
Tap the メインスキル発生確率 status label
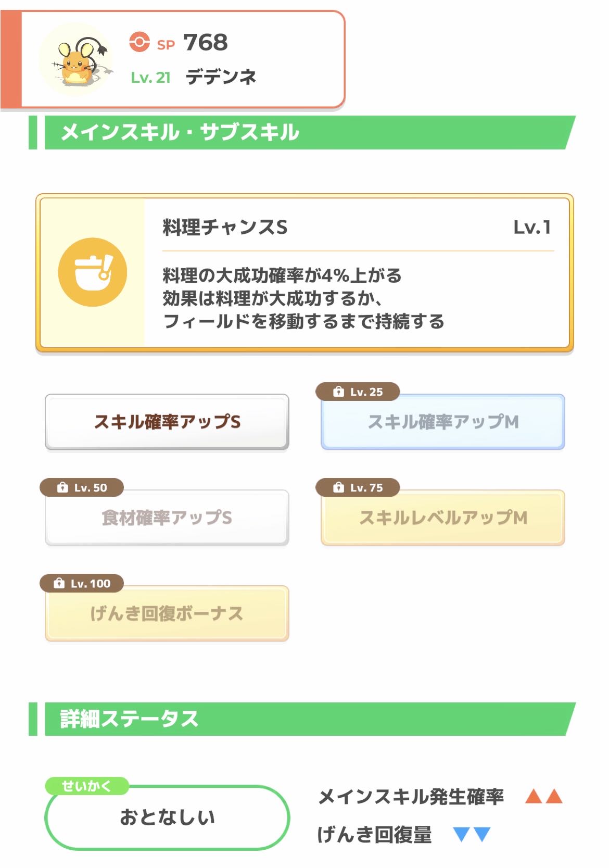click(x=411, y=797)
